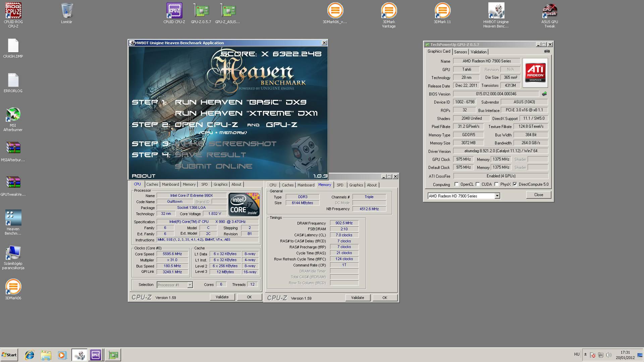Open Internet Explorer from taskbar
Viewport: 644px width, 362px height.
pyautogui.click(x=30, y=355)
